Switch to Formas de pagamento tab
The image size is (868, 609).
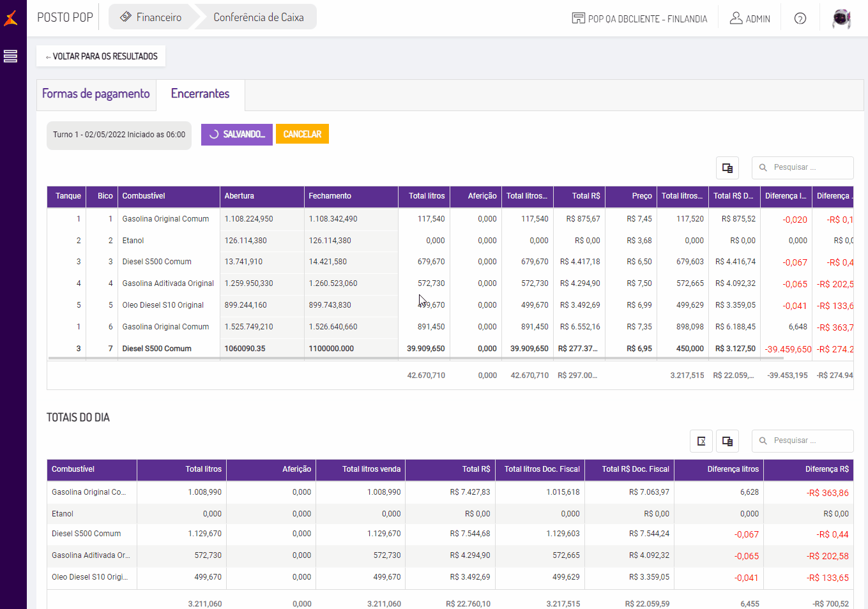pos(96,94)
